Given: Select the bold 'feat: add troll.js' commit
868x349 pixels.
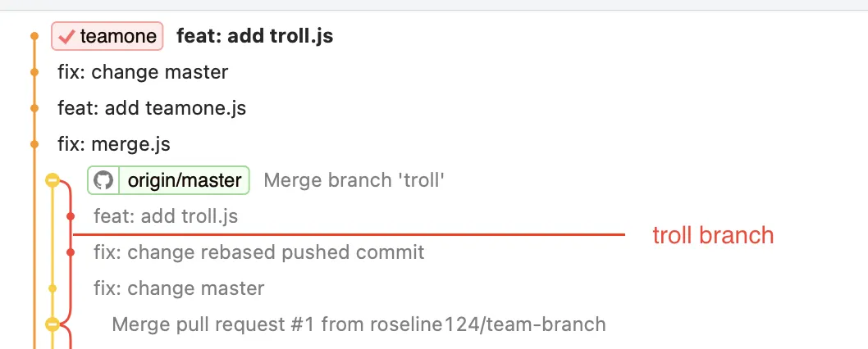Looking at the screenshot, I should pyautogui.click(x=254, y=36).
